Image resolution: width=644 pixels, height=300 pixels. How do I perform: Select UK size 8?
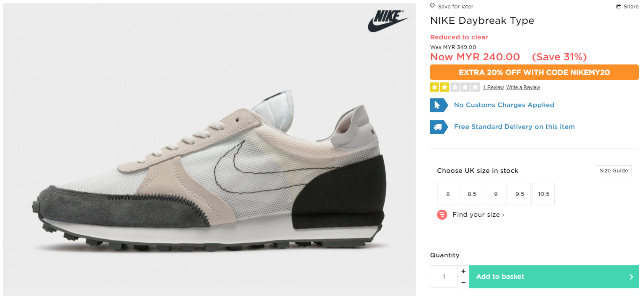point(448,194)
